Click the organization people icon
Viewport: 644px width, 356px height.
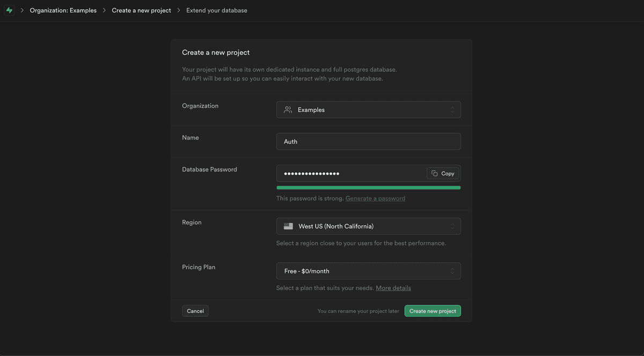tap(288, 110)
